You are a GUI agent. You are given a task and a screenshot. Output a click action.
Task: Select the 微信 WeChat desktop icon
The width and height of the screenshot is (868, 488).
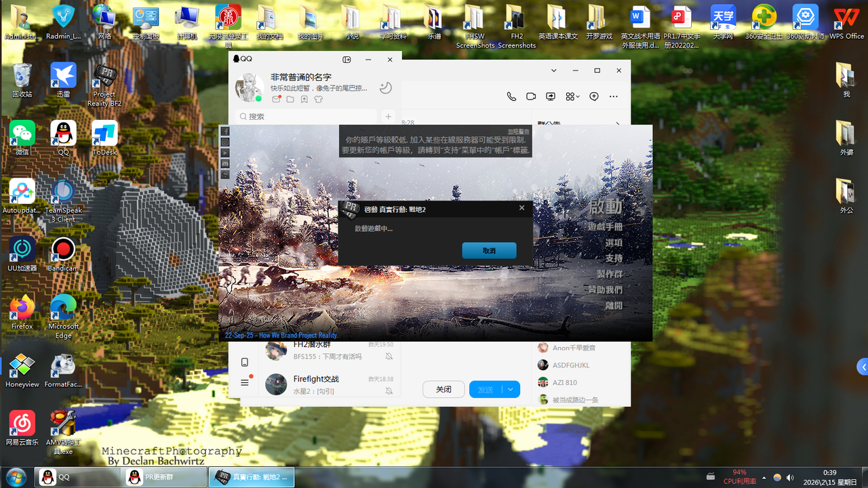click(x=22, y=138)
